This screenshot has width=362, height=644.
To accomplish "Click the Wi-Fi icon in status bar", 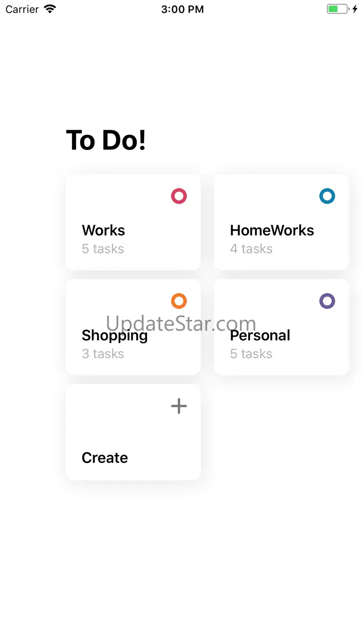I will 50,9.
